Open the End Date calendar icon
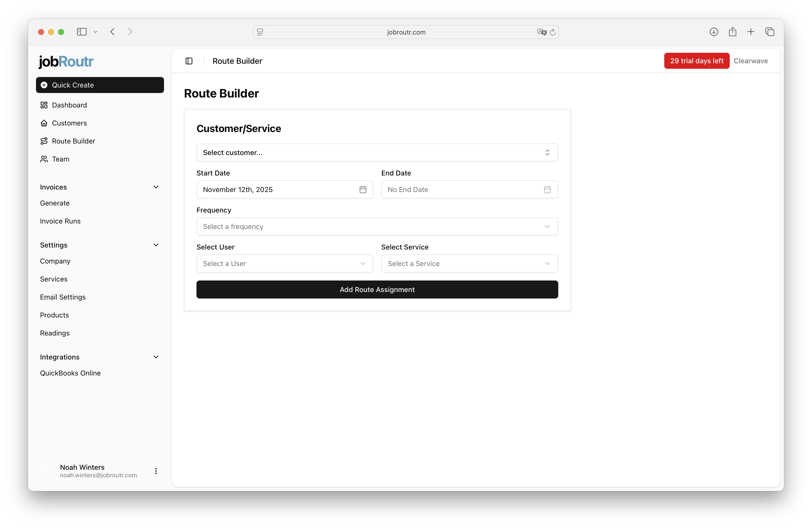The height and width of the screenshot is (528, 812). 547,190
